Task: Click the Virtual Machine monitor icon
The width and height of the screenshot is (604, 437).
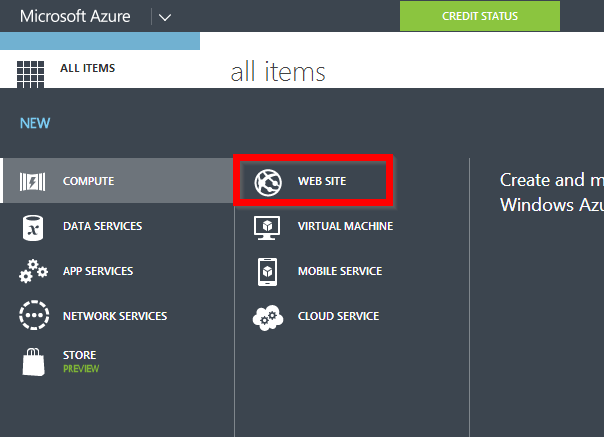Action: point(267,228)
